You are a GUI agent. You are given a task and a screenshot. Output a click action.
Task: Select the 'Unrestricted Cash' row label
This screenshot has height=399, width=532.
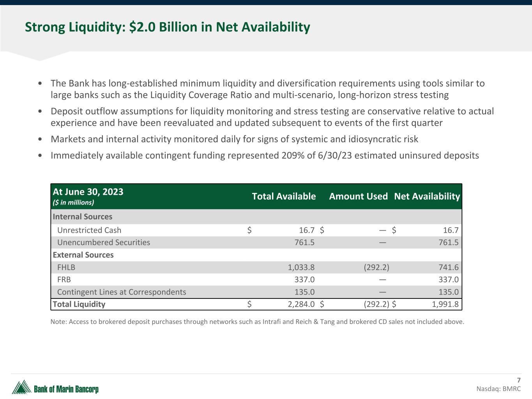pyautogui.click(x=89, y=230)
